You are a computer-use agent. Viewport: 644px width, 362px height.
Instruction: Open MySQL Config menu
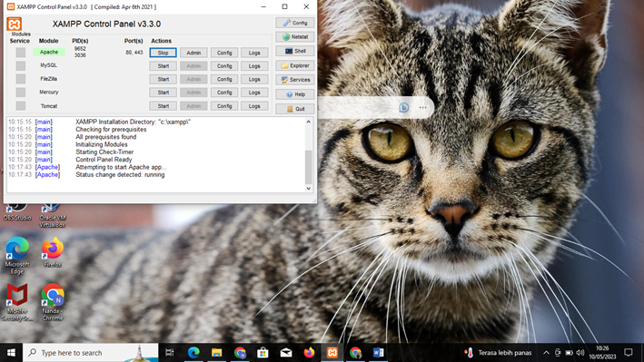224,65
